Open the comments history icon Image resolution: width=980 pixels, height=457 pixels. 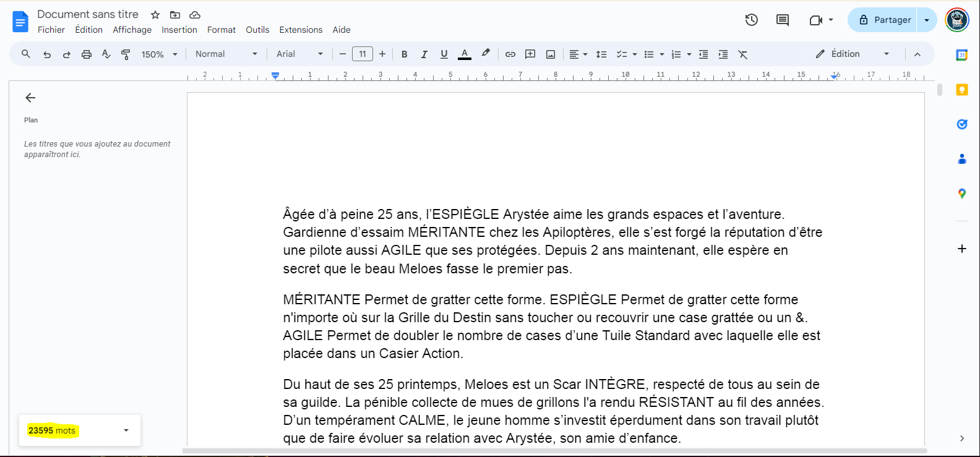click(x=783, y=20)
